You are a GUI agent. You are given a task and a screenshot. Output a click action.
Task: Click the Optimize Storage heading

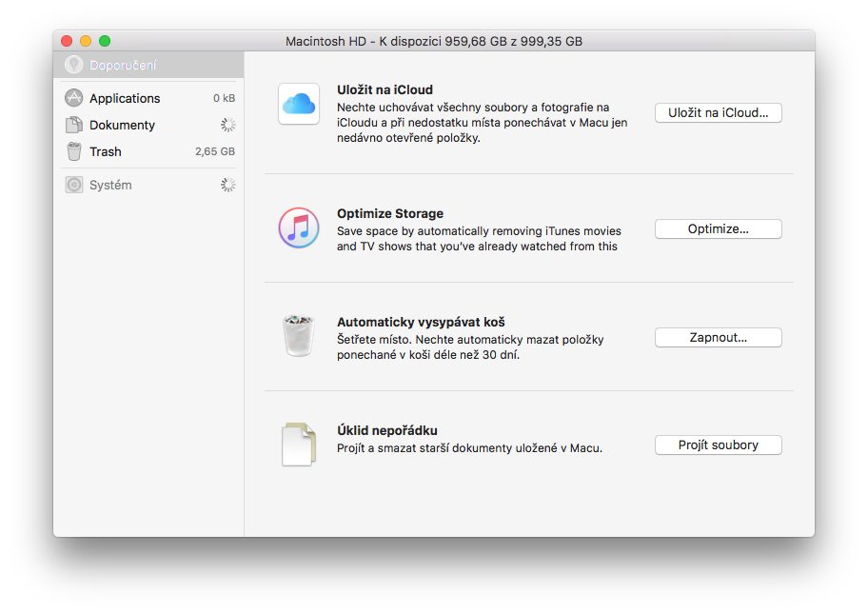(390, 213)
